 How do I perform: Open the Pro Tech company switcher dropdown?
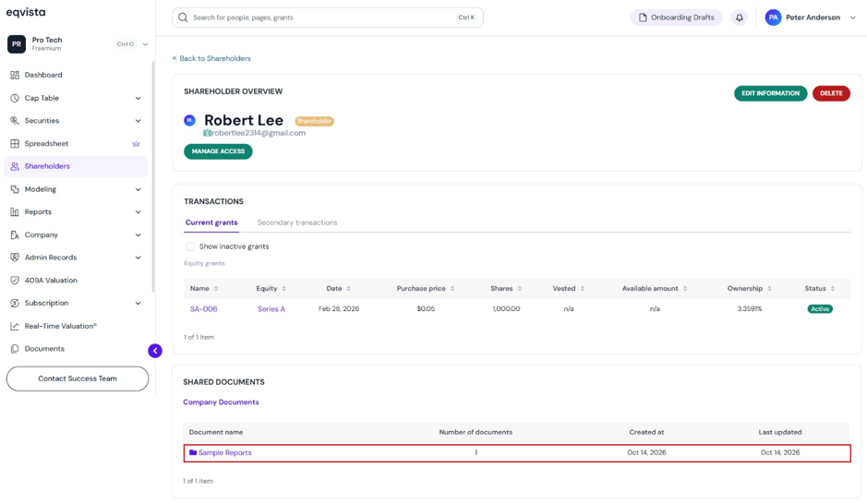coord(145,44)
